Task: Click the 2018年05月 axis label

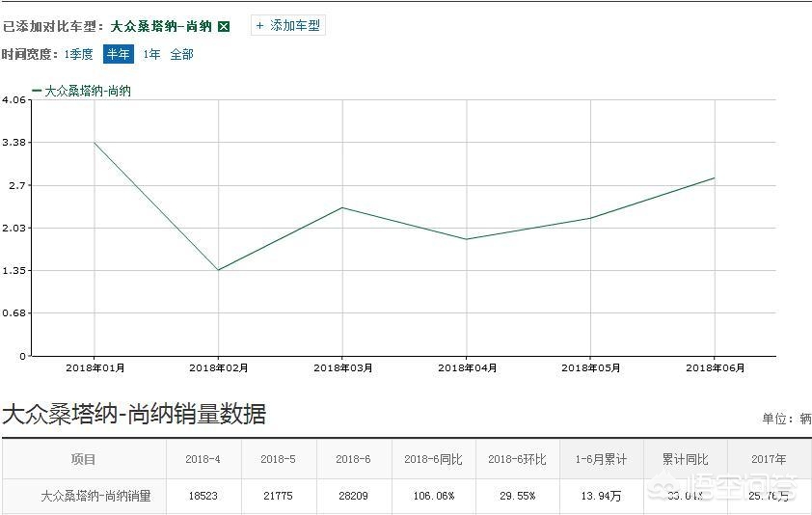Action: coord(591,367)
